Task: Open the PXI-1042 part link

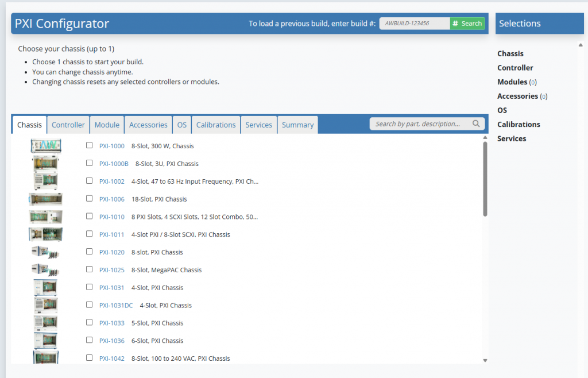Action: coord(112,358)
